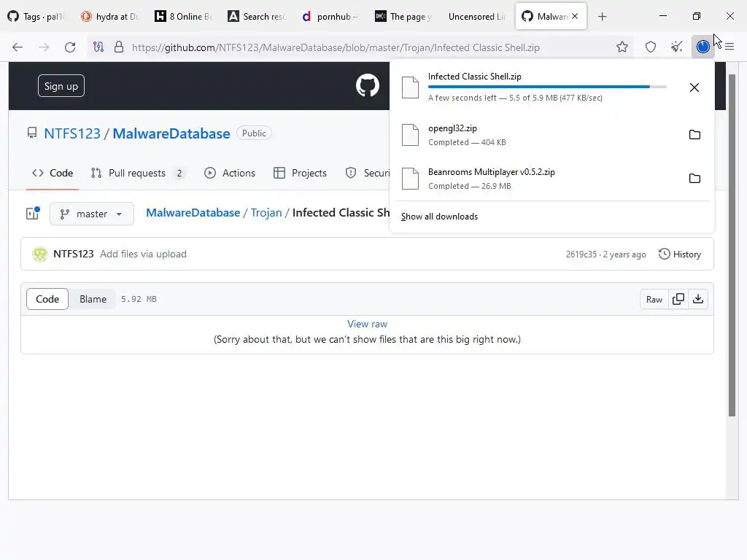Switch to the Tags browser tab
Image resolution: width=747 pixels, height=560 pixels.
point(36,17)
